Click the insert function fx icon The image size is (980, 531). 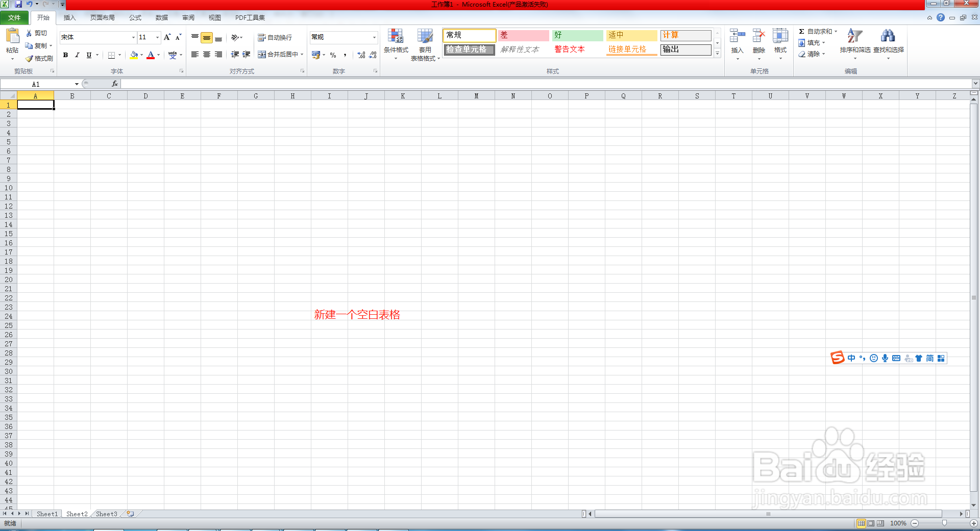pyautogui.click(x=115, y=84)
